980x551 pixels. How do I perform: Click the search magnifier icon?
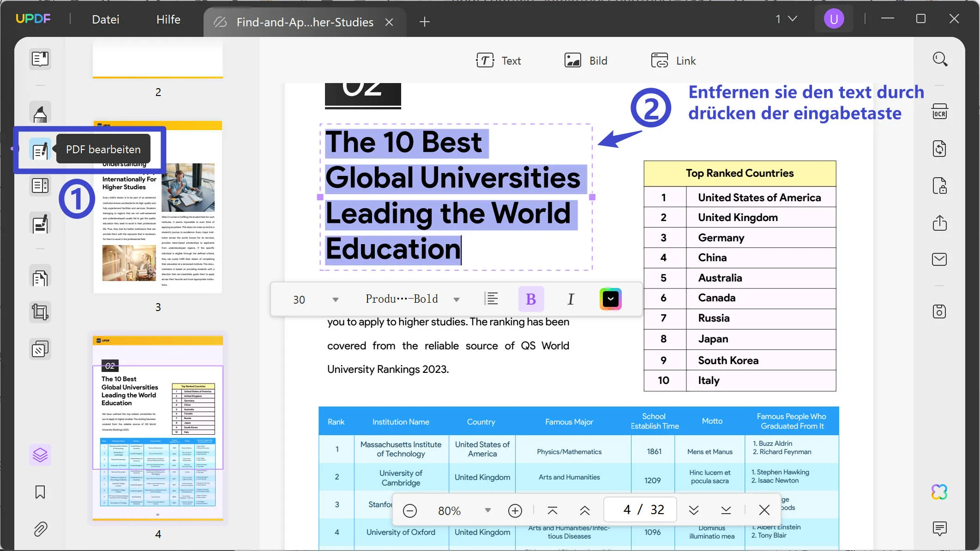point(940,59)
